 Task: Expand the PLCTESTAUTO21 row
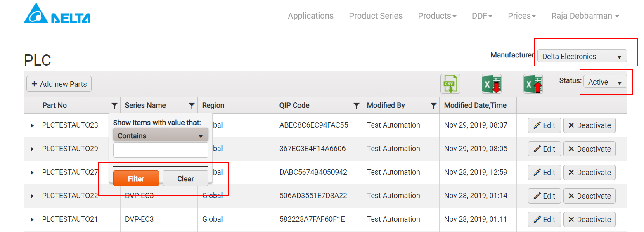pyautogui.click(x=32, y=220)
